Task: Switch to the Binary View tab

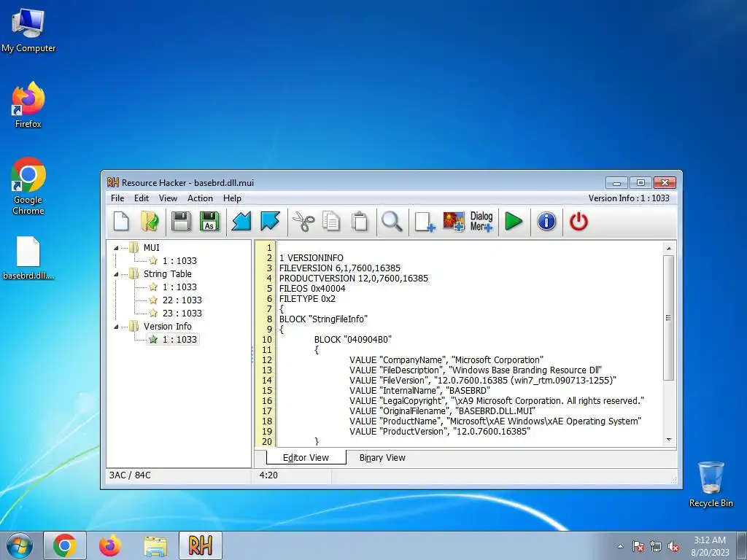Action: 382,458
